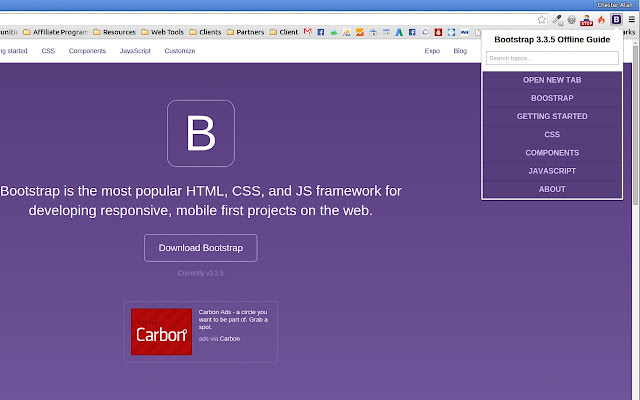Click the red Carbon ad image

click(161, 331)
